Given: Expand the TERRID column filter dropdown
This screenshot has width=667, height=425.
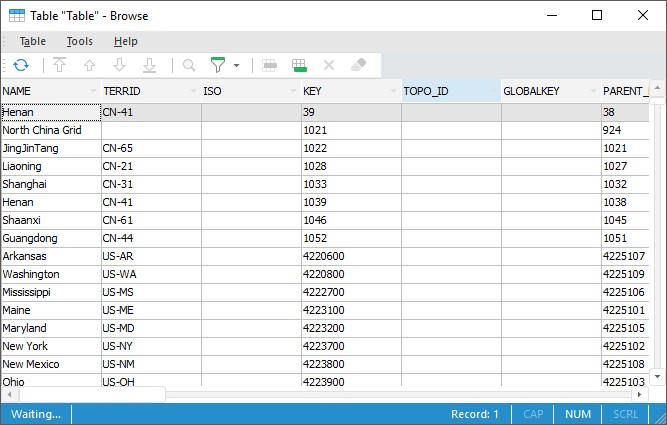Looking at the screenshot, I should coord(192,91).
